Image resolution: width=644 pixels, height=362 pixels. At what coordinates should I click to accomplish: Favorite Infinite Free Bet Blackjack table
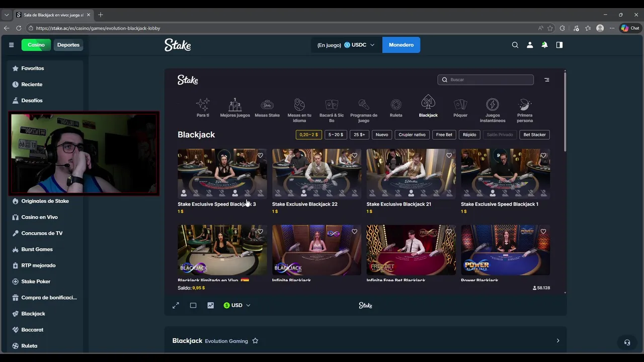(x=449, y=232)
